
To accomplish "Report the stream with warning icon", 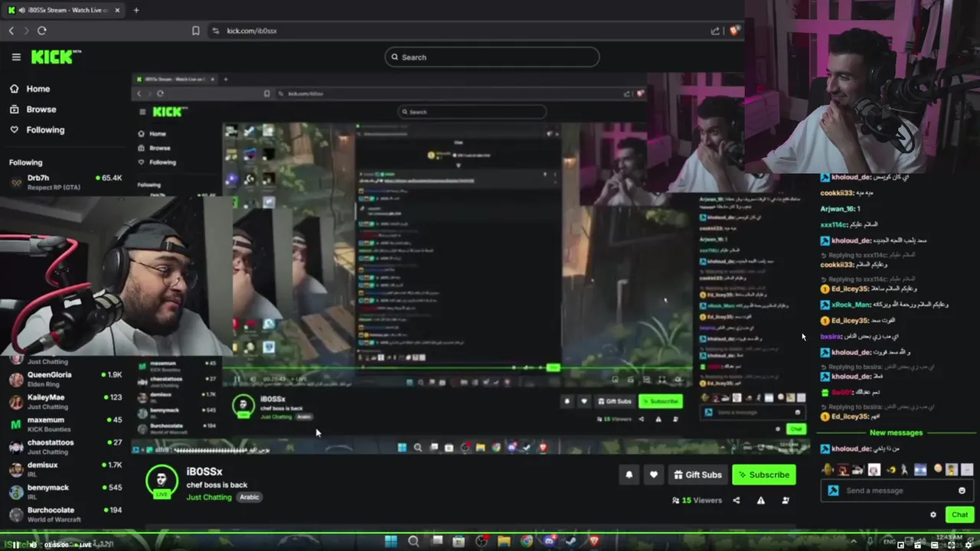I will coord(760,500).
